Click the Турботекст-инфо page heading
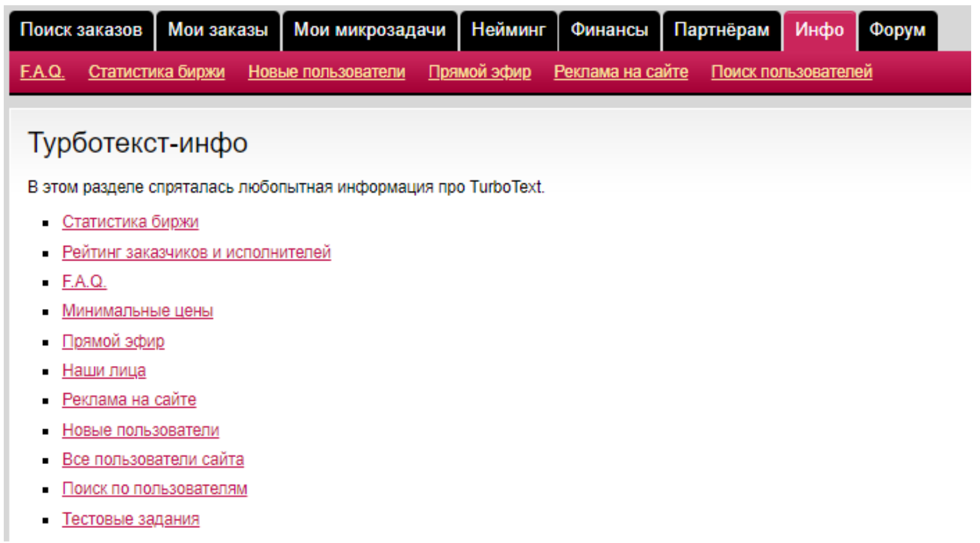 pos(138,143)
